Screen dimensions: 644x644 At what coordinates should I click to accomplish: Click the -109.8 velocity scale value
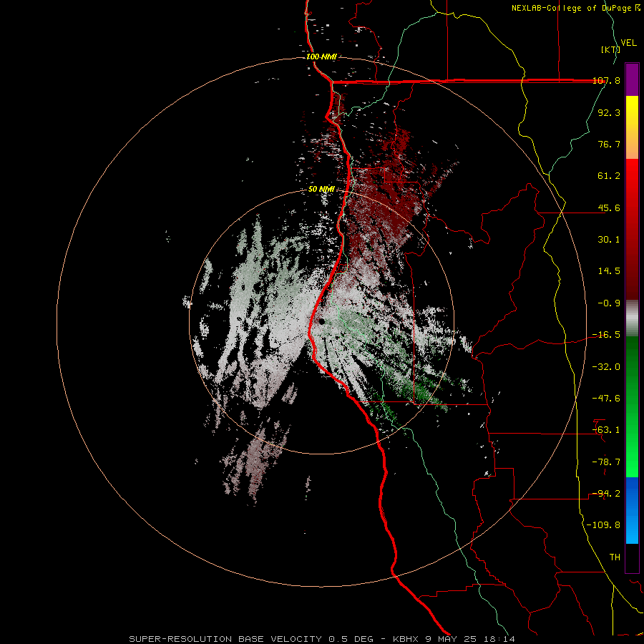click(603, 525)
